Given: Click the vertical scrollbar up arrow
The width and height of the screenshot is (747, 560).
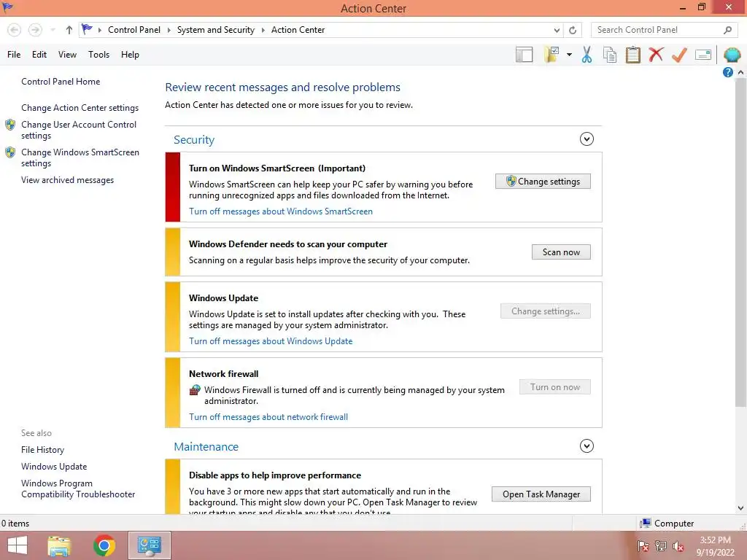Looking at the screenshot, I should pos(741,72).
